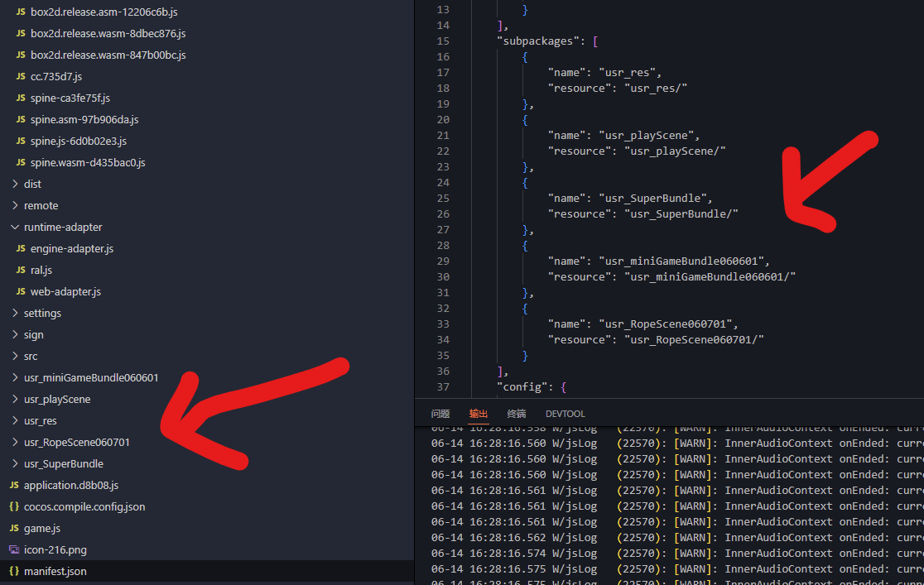Switch to the 问题 panel tab

point(440,414)
